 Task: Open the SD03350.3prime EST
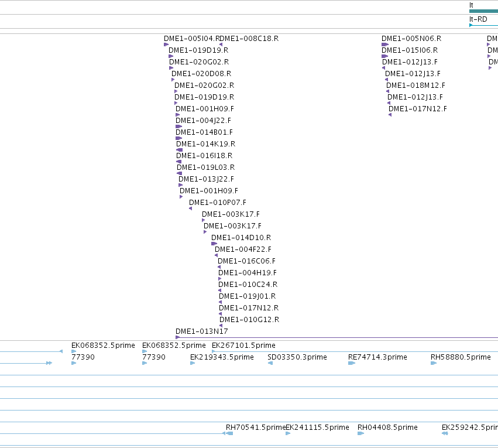tap(297, 357)
